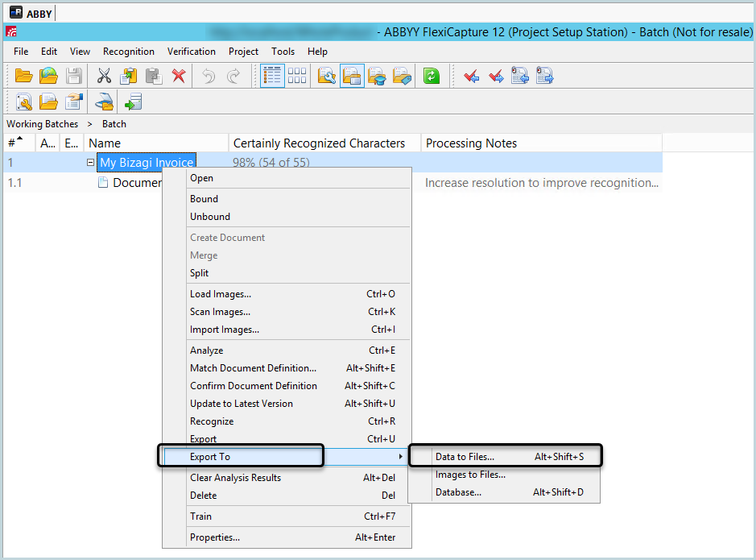Image resolution: width=756 pixels, height=560 pixels.
Task: Click Batch breadcrumb item
Action: pos(114,124)
